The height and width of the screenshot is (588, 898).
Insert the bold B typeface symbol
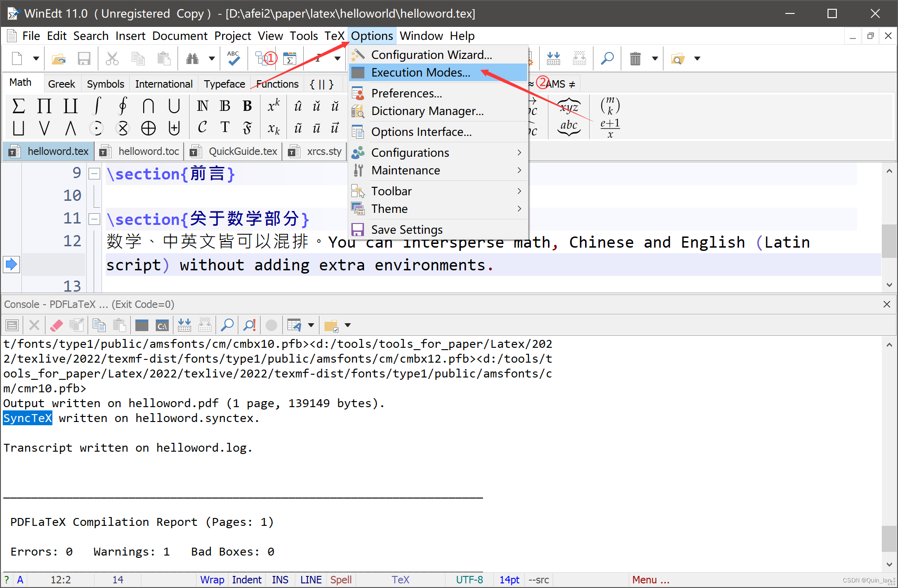click(x=247, y=106)
